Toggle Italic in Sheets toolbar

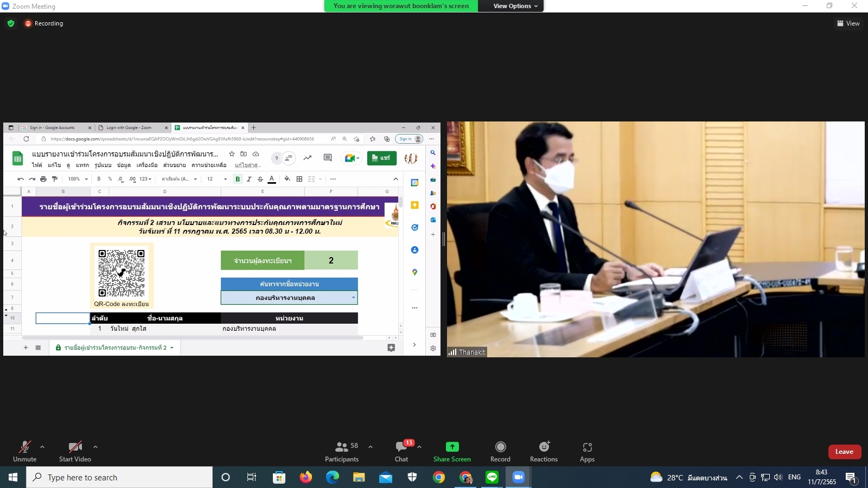(x=249, y=179)
